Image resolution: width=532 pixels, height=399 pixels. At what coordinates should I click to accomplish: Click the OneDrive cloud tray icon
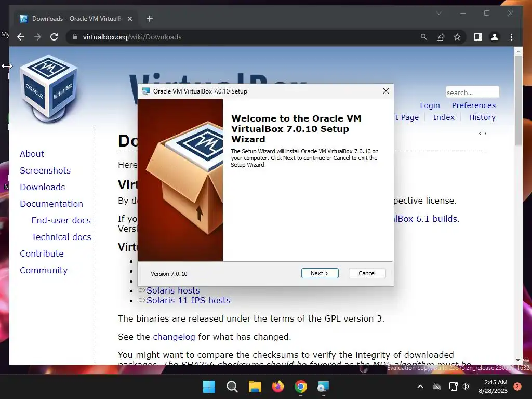pyautogui.click(x=437, y=387)
